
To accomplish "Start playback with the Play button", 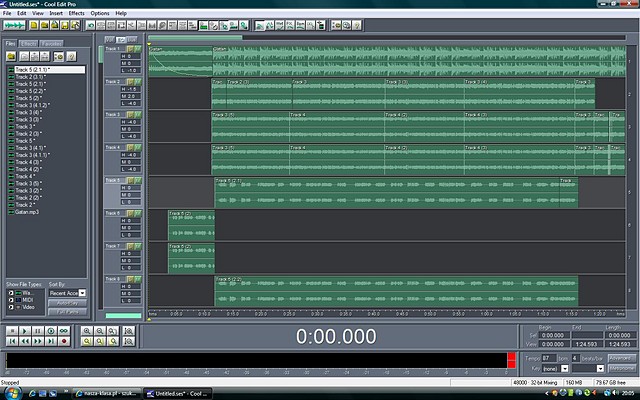I will click(24, 331).
